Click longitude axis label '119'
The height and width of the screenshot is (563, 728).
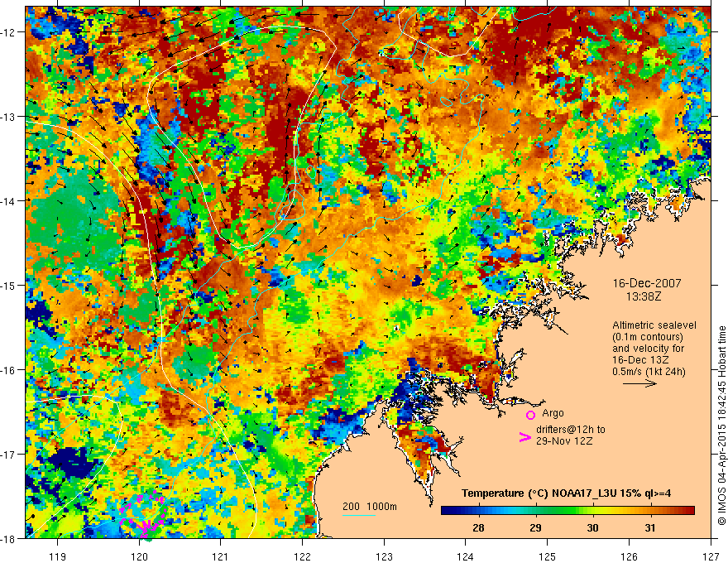(58, 556)
